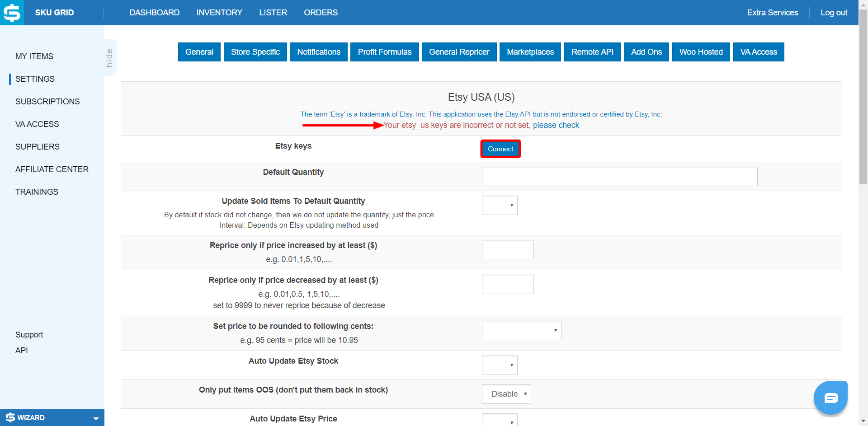This screenshot has width=868, height=426.
Task: Click the SKU GRID brand text
Action: tap(54, 13)
